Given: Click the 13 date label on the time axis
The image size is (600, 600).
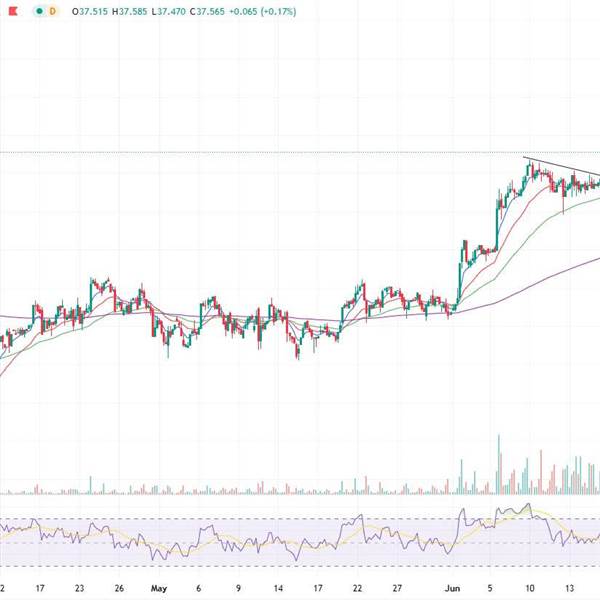Looking at the screenshot, I should pyautogui.click(x=569, y=588).
